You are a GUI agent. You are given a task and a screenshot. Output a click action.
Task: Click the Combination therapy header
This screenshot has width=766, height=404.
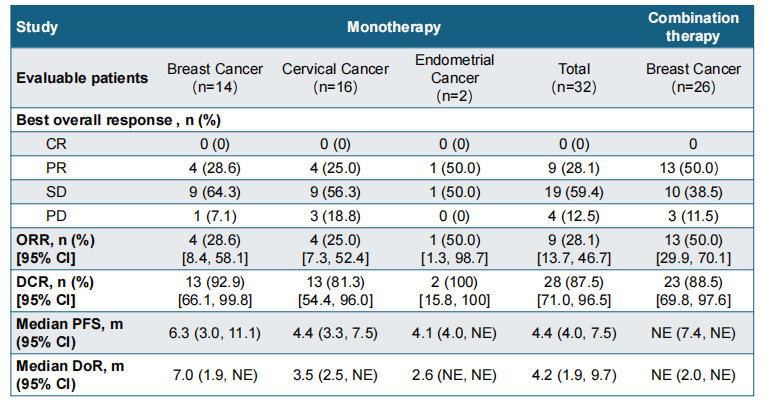pos(693,27)
